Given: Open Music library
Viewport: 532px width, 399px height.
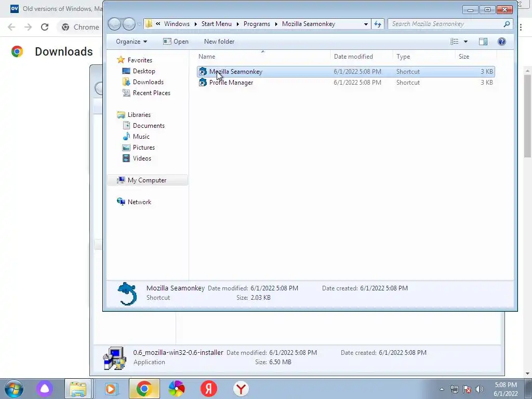Looking at the screenshot, I should point(141,137).
